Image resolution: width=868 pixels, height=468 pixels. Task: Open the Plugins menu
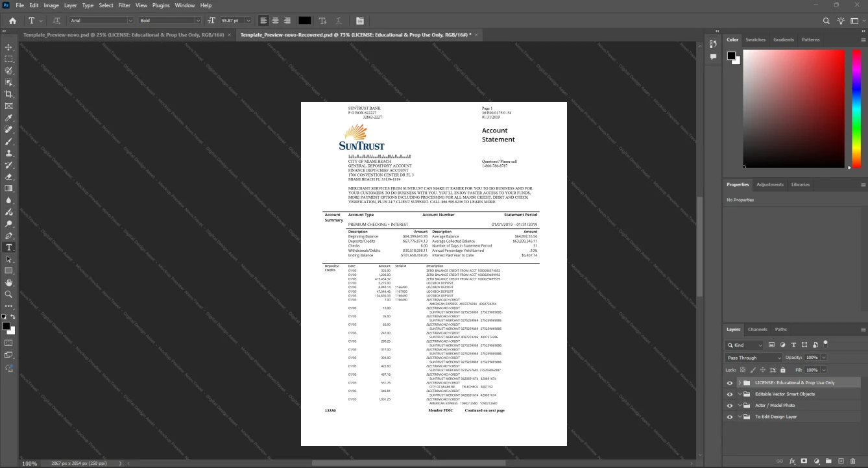pyautogui.click(x=161, y=5)
